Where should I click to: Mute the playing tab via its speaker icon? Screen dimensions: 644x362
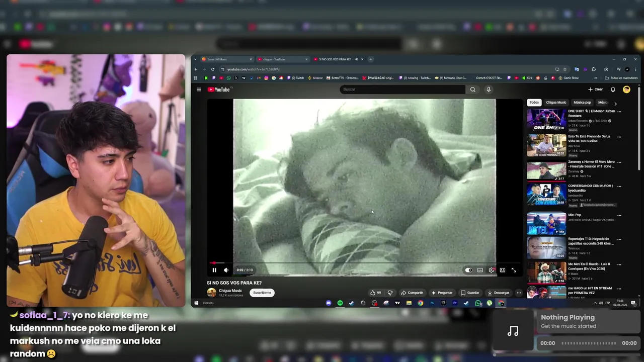coord(356,59)
